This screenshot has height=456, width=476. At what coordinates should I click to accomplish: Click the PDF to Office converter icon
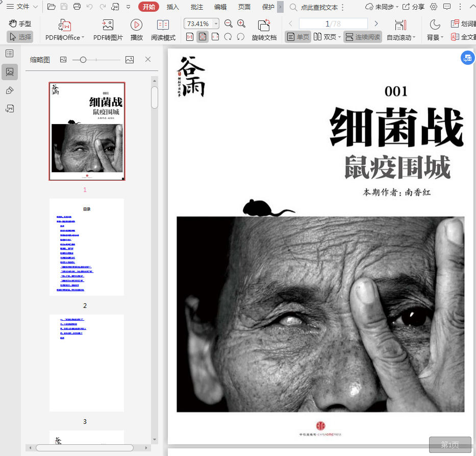tap(65, 25)
